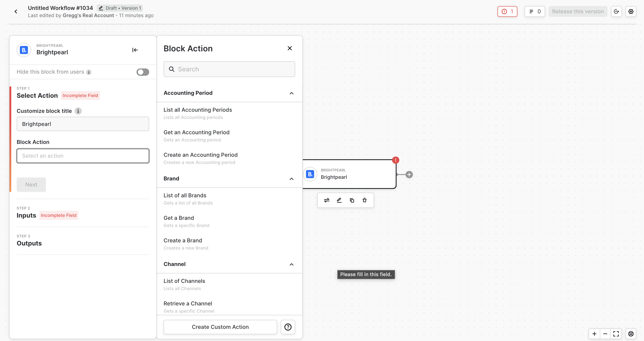Close the Block Action panel
The image size is (644, 341).
click(x=290, y=48)
